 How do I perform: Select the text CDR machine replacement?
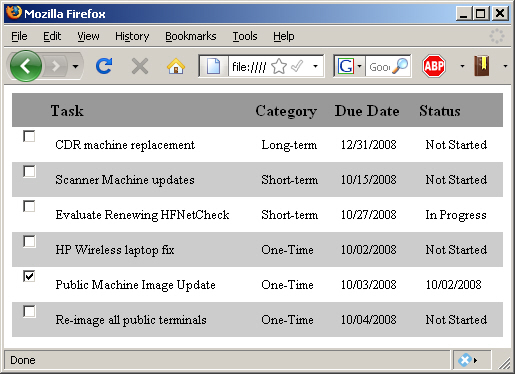(x=125, y=145)
